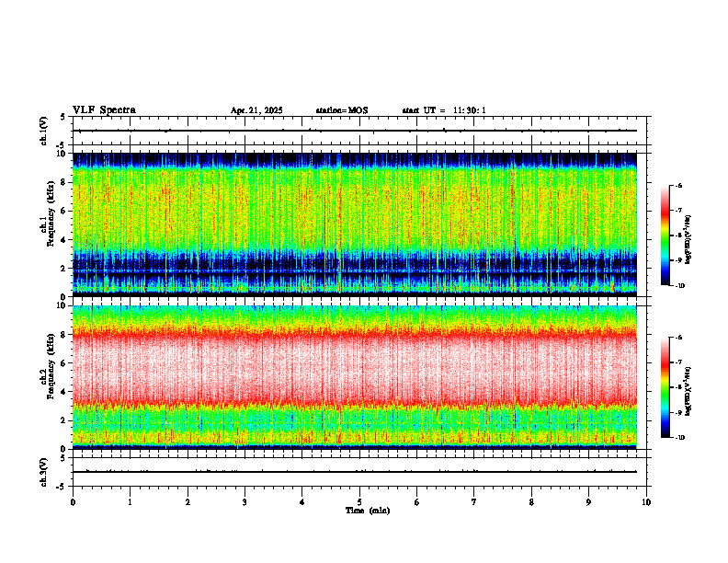Click the "7" minute time tick
728x563 pixels.
click(474, 502)
